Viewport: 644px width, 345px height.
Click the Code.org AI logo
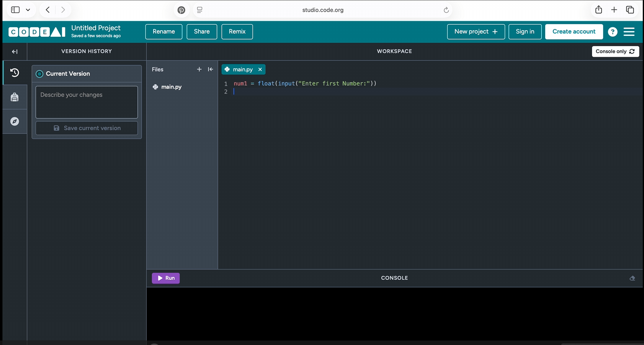pos(37,32)
